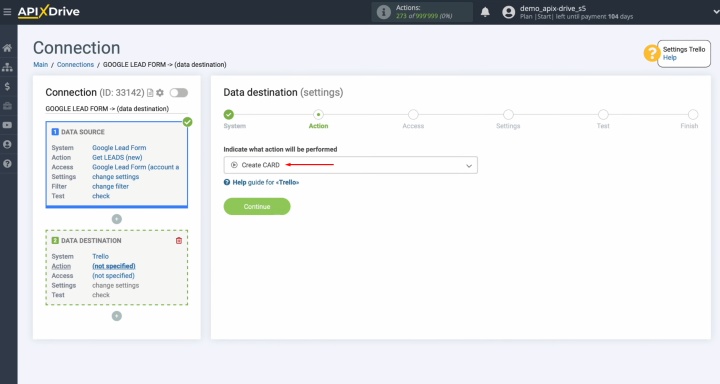Viewport: 720px width, 384px height.
Task: Click data source change settings link
Action: click(116, 177)
